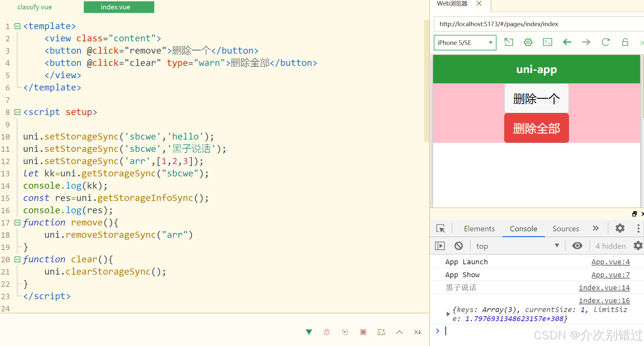644x346 pixels.
Task: Toggle the live expression eye icon
Action: click(577, 246)
